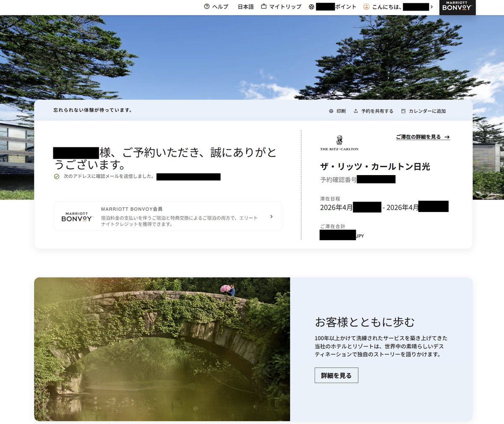Print reservation via 印刷
Viewport: 504px width, 424px height.
pos(341,111)
